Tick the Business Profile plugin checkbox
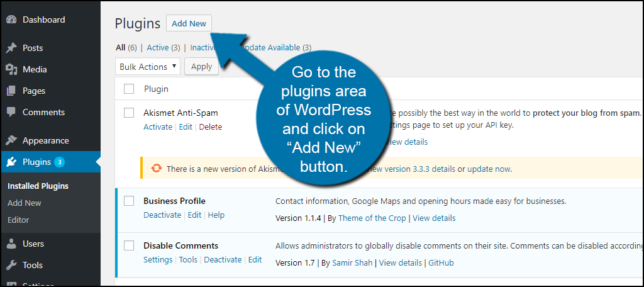Screen dimensions: 644x287 [129, 201]
